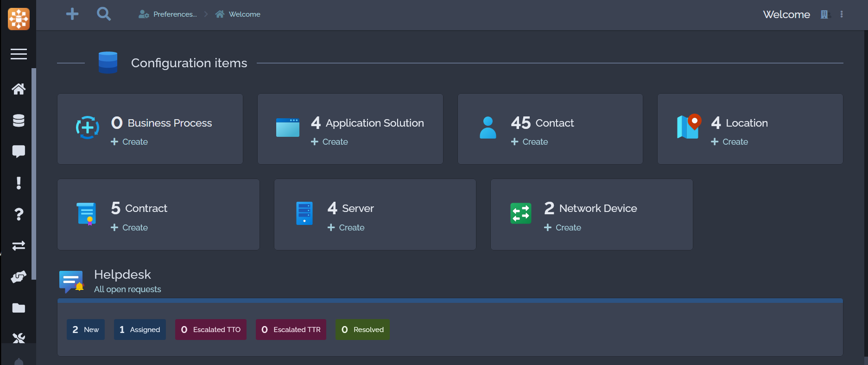Open the Home icon in sidebar

coord(19,89)
